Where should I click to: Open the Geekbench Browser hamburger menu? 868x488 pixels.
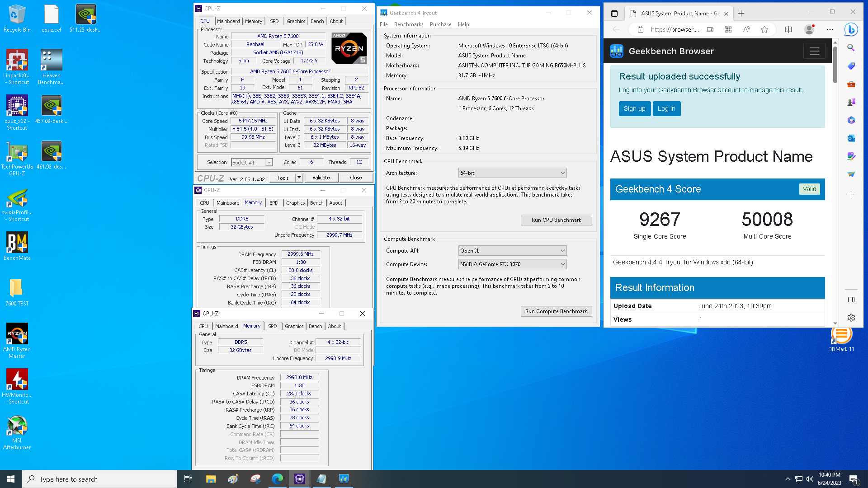(x=815, y=51)
